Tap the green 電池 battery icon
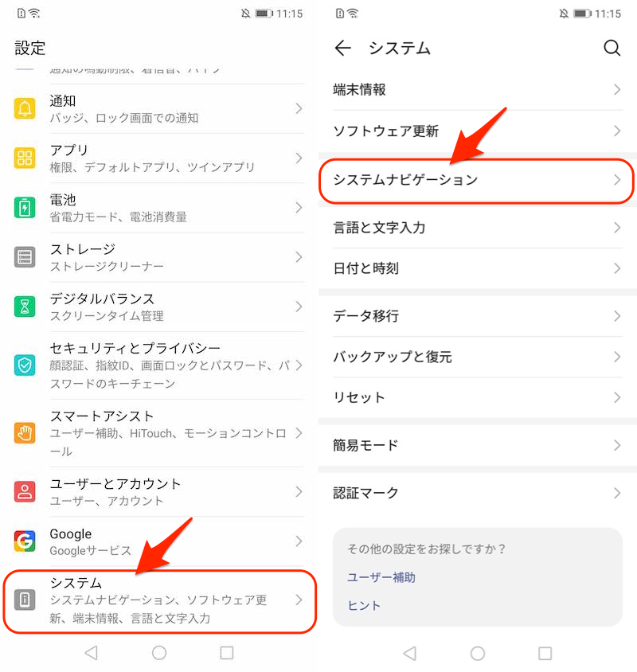This screenshot has height=672, width=637. click(x=25, y=208)
